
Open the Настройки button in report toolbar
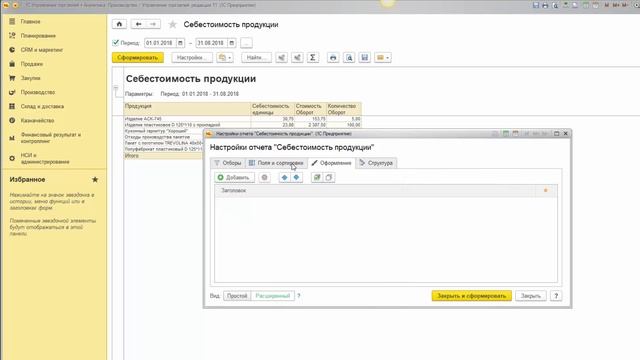(x=191, y=58)
